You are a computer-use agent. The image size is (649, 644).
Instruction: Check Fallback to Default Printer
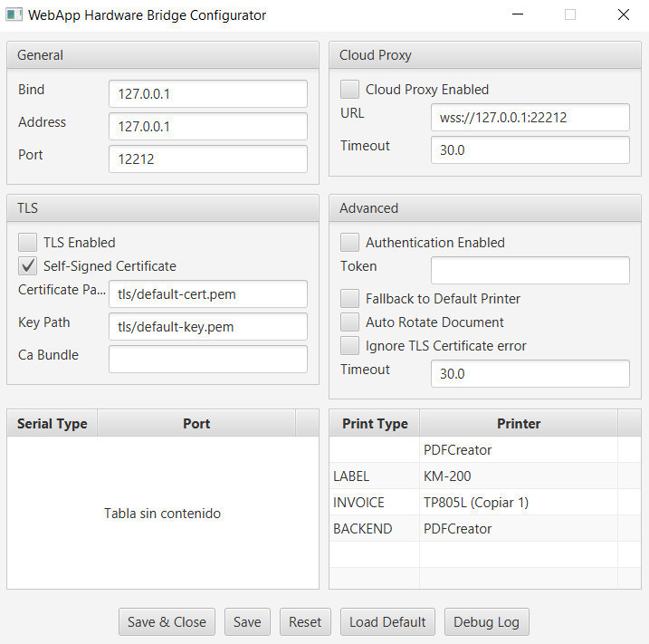(350, 299)
